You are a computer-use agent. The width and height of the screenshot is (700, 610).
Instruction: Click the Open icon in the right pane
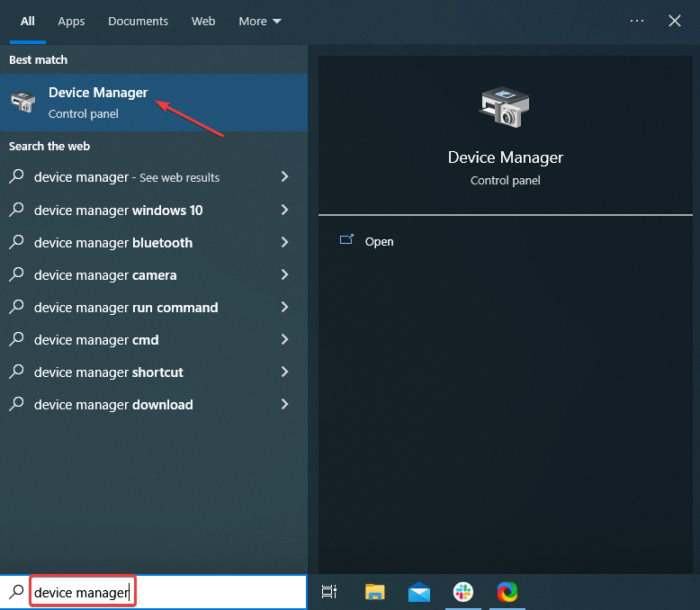[x=346, y=241]
